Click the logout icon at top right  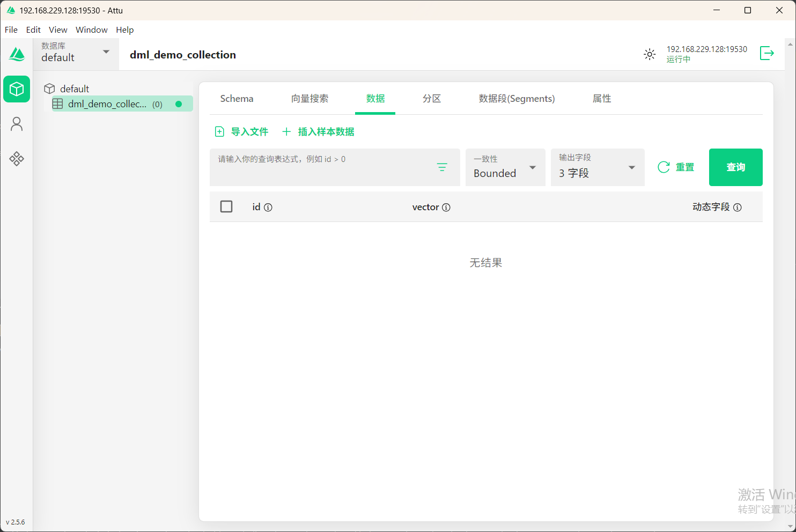click(x=767, y=53)
